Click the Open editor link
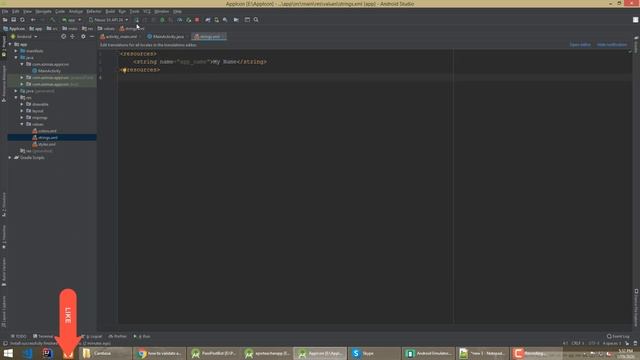Viewport: 640px width, 360px height. 580,44
